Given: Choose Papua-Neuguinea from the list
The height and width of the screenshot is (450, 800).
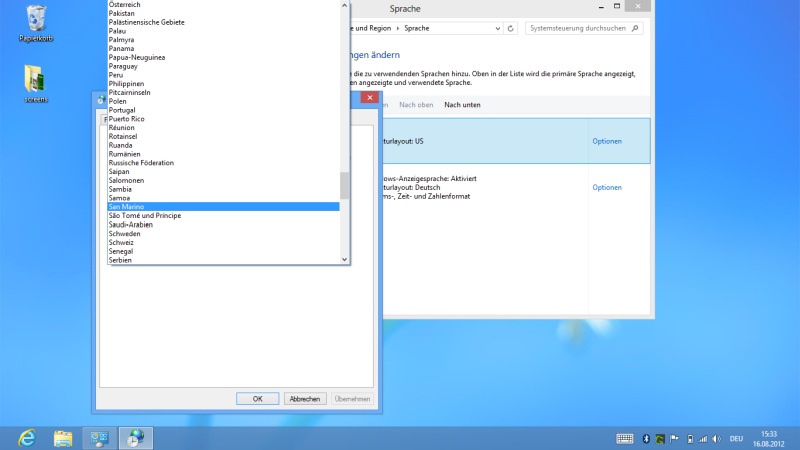Looking at the screenshot, I should point(223,57).
